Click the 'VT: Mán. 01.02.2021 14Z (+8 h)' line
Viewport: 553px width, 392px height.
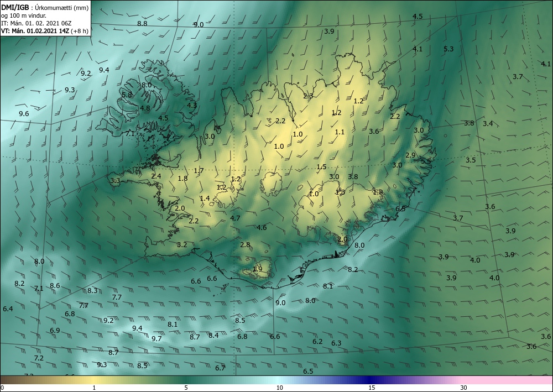point(44,31)
